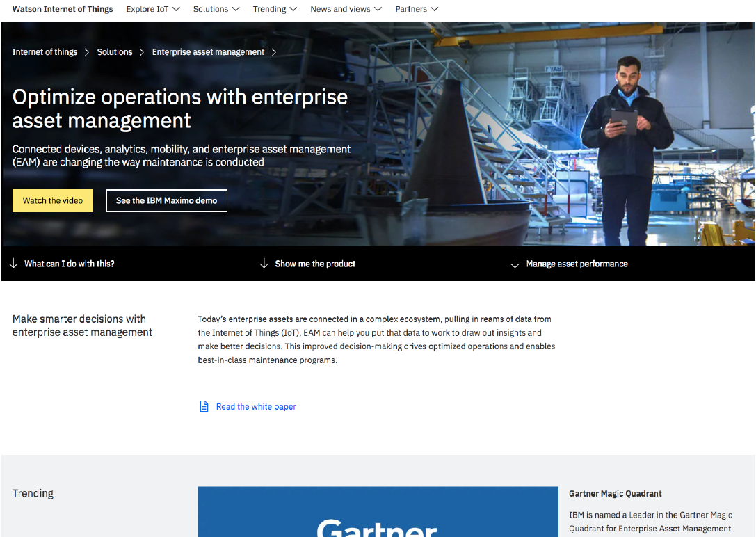The image size is (756, 537).
Task: Open the Explore IoT menu
Action: tap(152, 9)
